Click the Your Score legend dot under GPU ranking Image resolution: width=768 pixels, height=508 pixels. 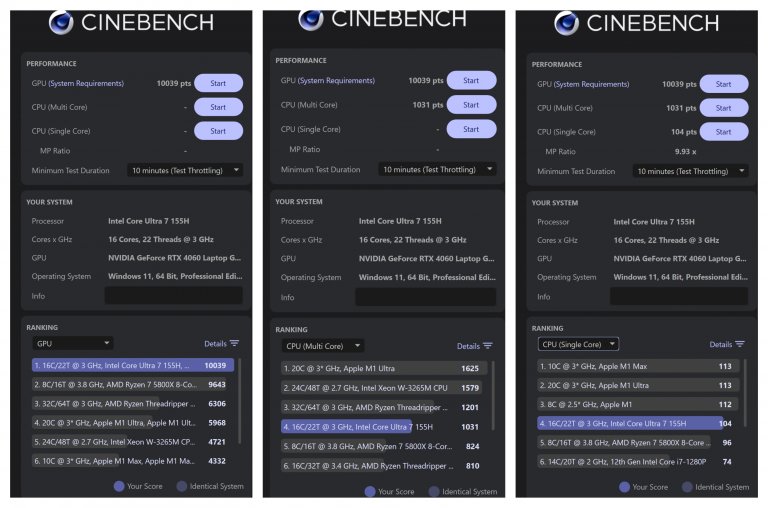point(120,487)
